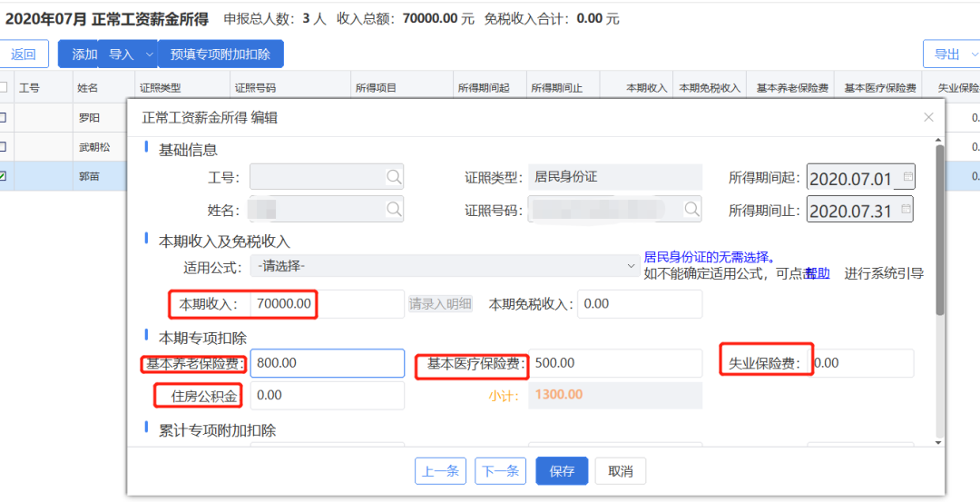Tick the checkbox for 罗阳 row

4,117
